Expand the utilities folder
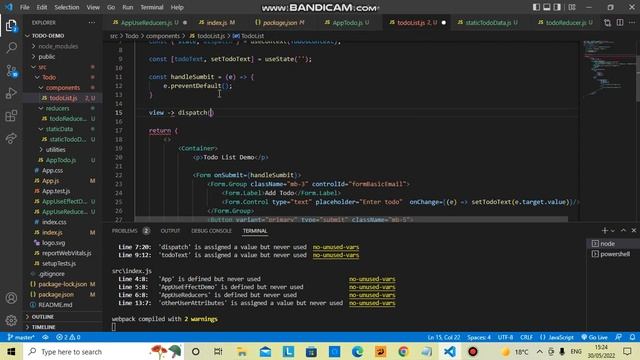 [x=62, y=150]
